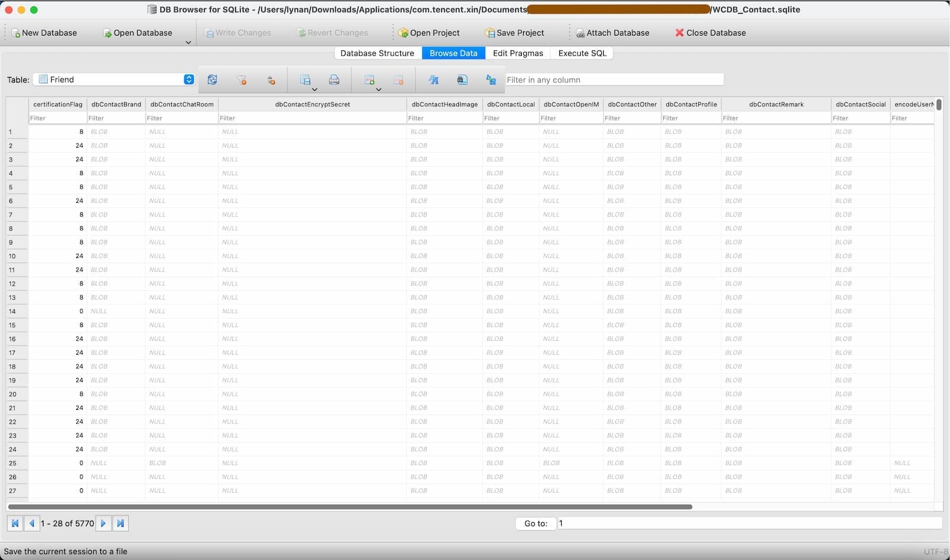
Task: Click the print table icon
Action: pyautogui.click(x=334, y=79)
